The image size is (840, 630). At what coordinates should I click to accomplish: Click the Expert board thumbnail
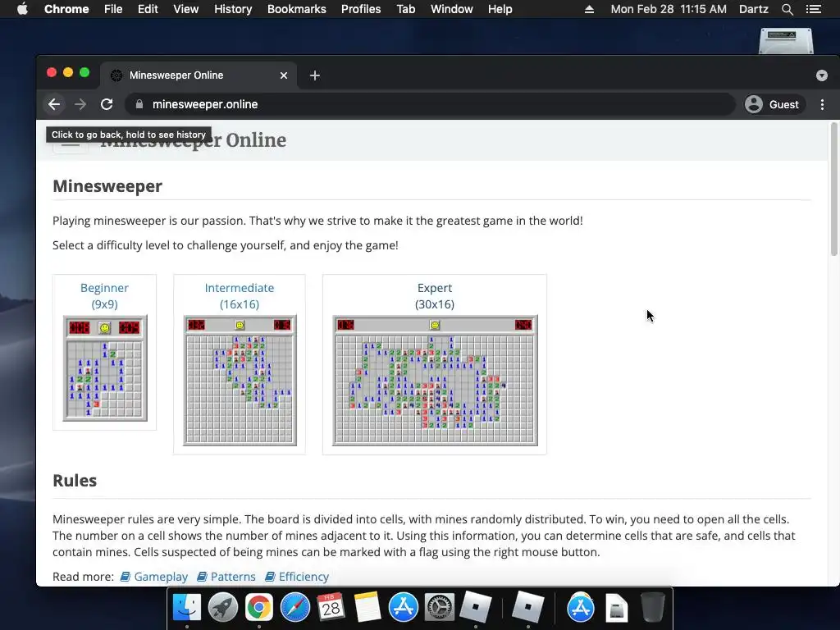coord(435,381)
